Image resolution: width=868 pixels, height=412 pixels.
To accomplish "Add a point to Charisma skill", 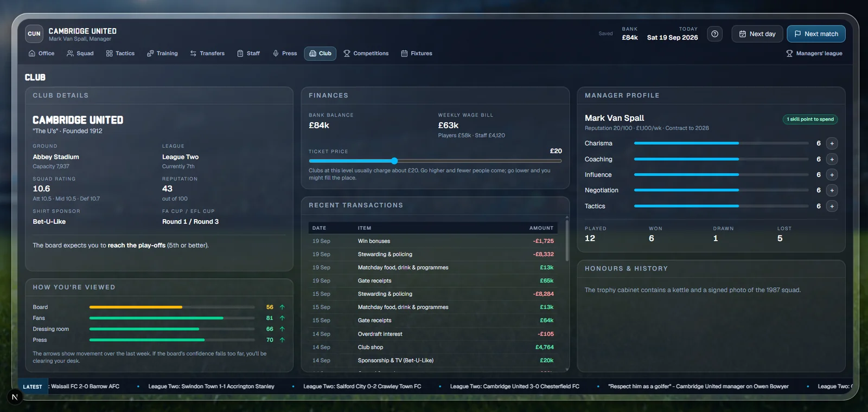I will pos(832,144).
